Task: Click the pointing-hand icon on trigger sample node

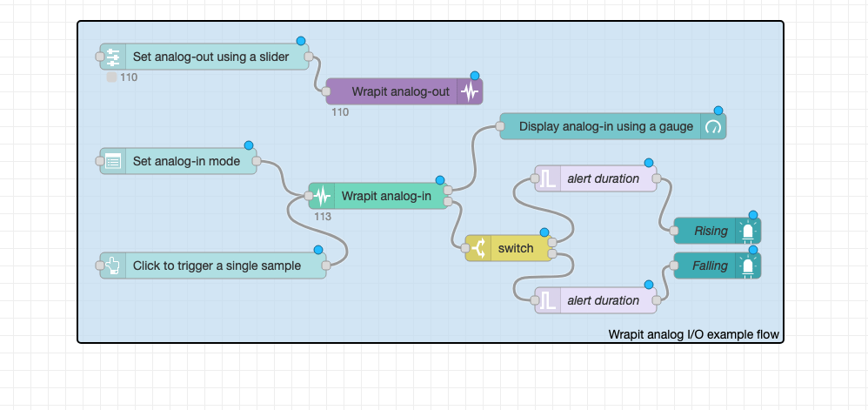Action: (x=113, y=265)
